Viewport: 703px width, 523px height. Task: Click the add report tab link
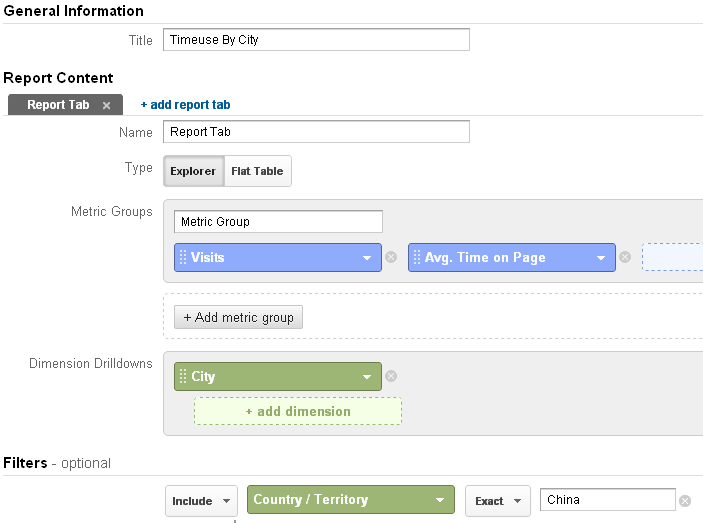186,105
